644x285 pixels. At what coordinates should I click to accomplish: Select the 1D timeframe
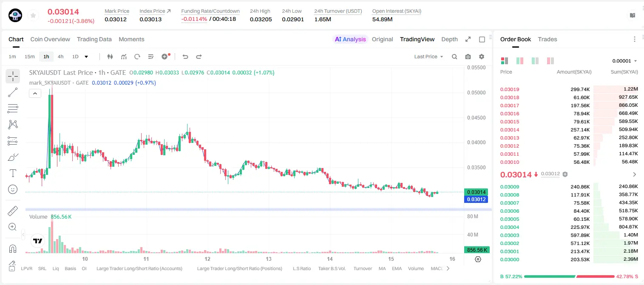[x=75, y=57]
